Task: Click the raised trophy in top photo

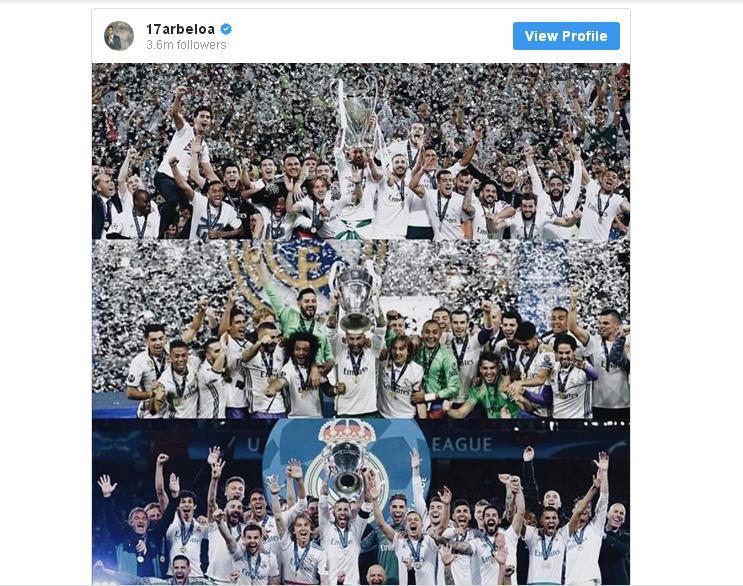Action: coord(356,113)
